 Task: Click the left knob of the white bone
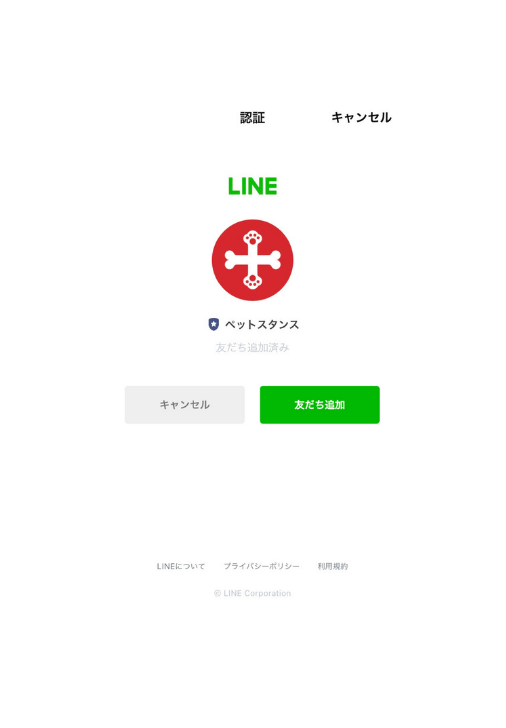(x=231, y=260)
